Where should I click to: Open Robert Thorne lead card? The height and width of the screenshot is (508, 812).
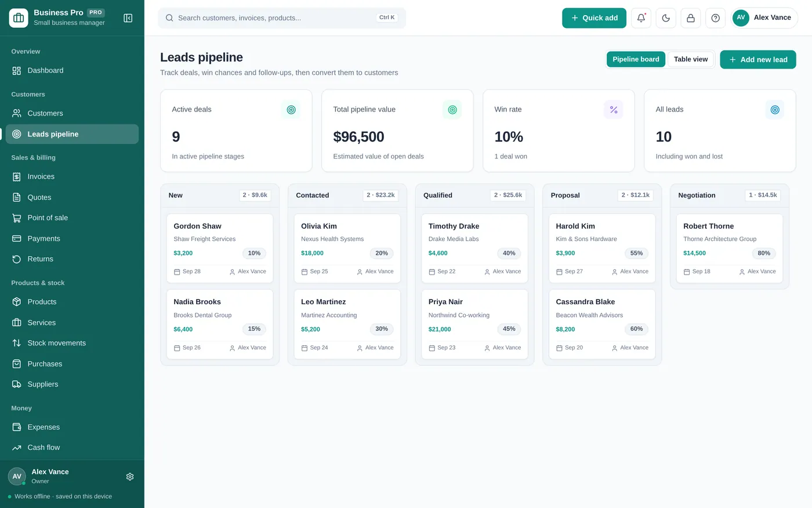730,248
